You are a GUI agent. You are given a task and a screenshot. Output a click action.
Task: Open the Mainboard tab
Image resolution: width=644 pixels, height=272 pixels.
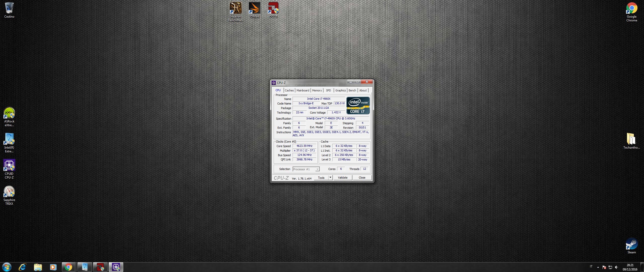[x=303, y=90]
